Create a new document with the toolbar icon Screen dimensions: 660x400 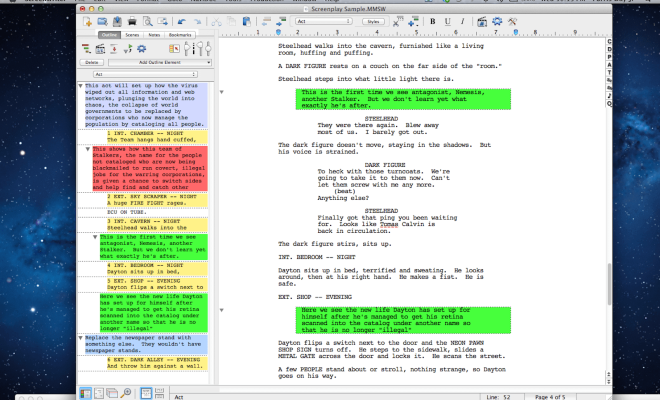[87, 21]
